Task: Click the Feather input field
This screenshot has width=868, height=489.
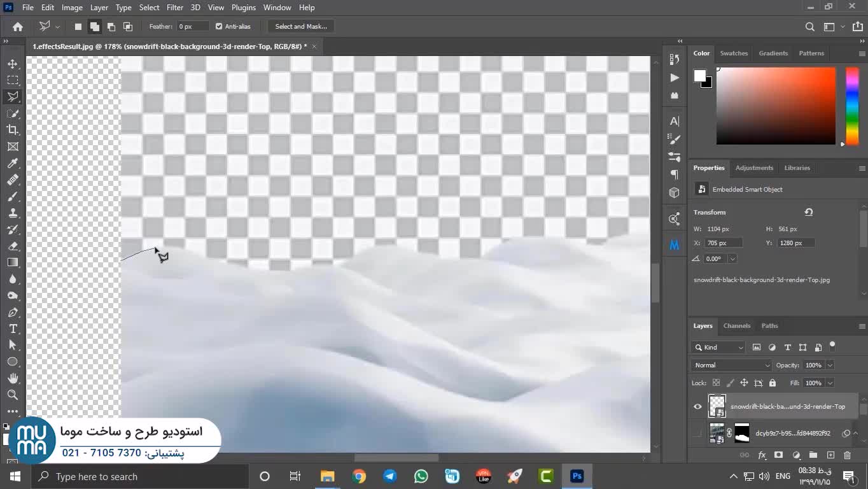Action: coord(193,27)
